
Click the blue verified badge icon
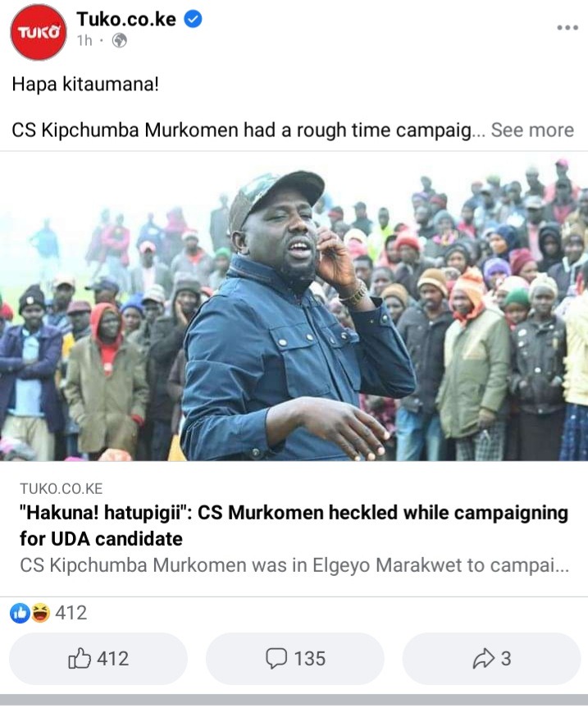coord(193,19)
